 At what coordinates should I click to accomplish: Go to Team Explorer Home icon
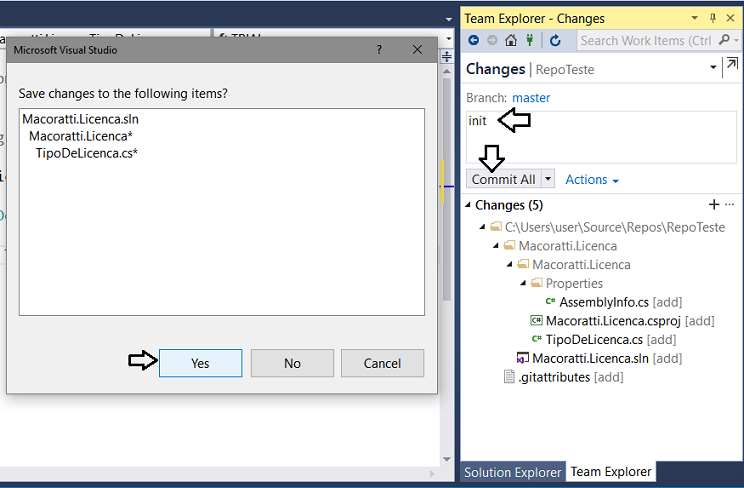[511, 40]
